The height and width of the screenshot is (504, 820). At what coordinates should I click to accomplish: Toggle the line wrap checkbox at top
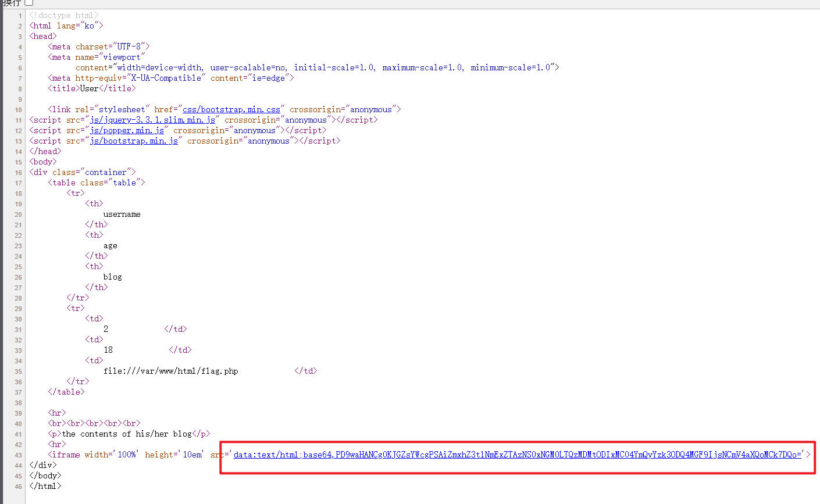pyautogui.click(x=29, y=3)
